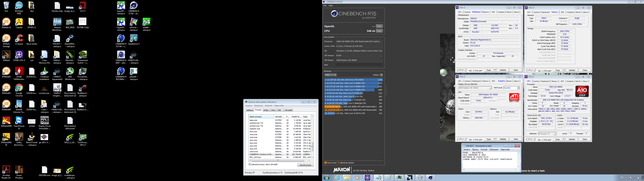Open Tools dropdown arrow in CPU-Z Memory window
Screen dimensions: 644x181
[x=563, y=71]
